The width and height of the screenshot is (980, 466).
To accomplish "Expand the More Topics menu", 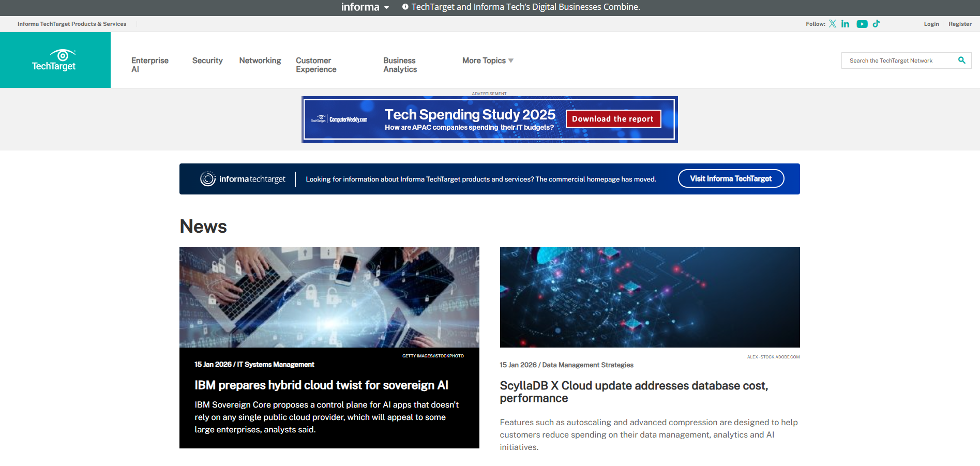I will [x=488, y=61].
